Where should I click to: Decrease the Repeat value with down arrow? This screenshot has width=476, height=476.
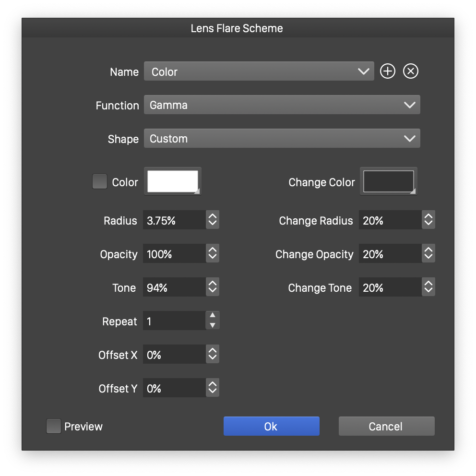coord(213,325)
